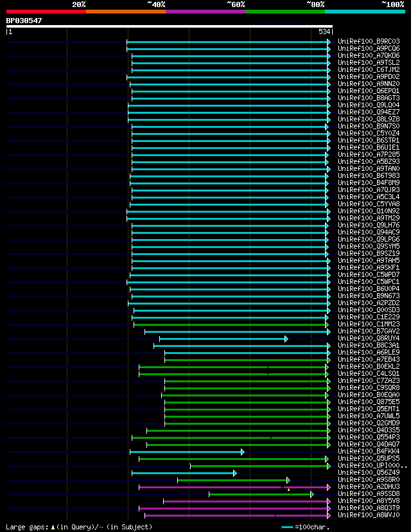
Task: Click the green alignment bar for B0EKL2
Action: coord(234,367)
